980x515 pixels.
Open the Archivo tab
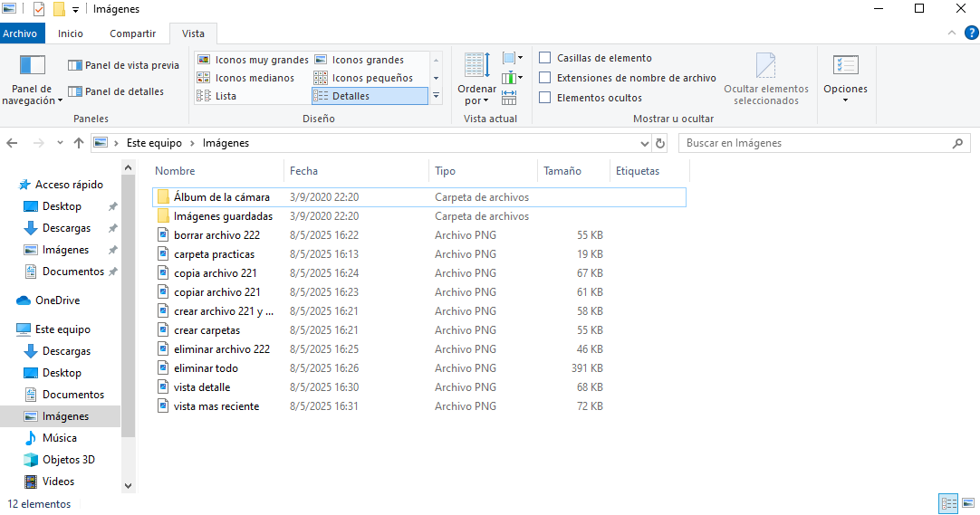(20, 33)
